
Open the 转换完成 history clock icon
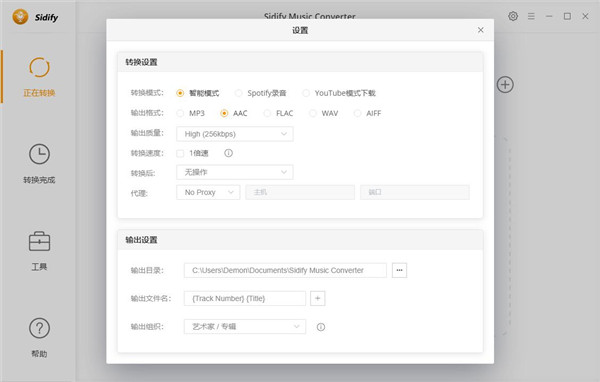[39, 154]
